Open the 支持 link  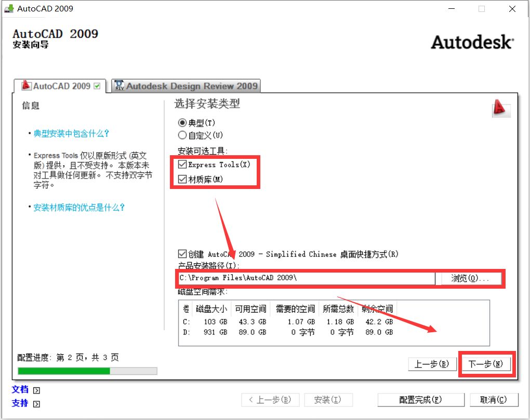[20, 403]
